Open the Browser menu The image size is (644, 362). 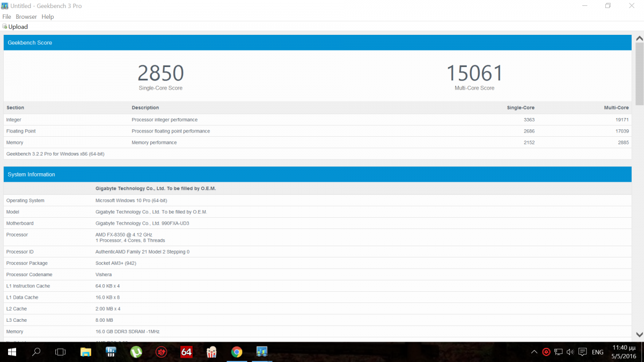point(26,17)
